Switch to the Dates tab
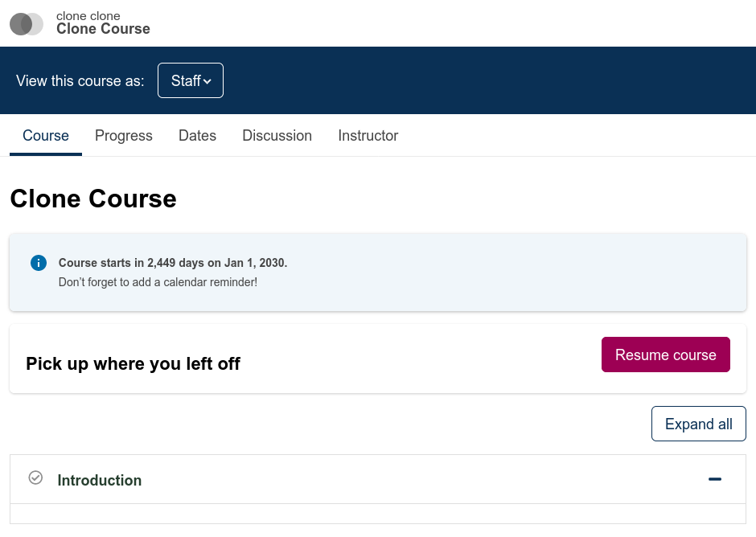 [197, 135]
